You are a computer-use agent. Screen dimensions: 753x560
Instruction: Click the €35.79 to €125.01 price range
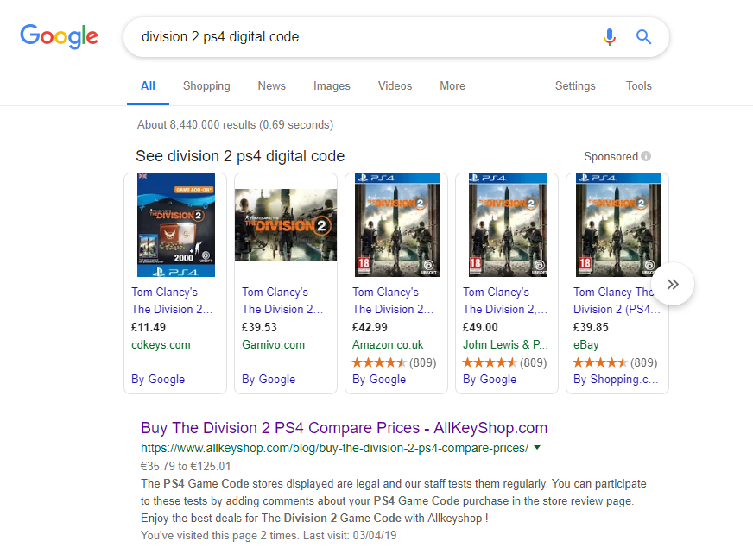point(186,466)
